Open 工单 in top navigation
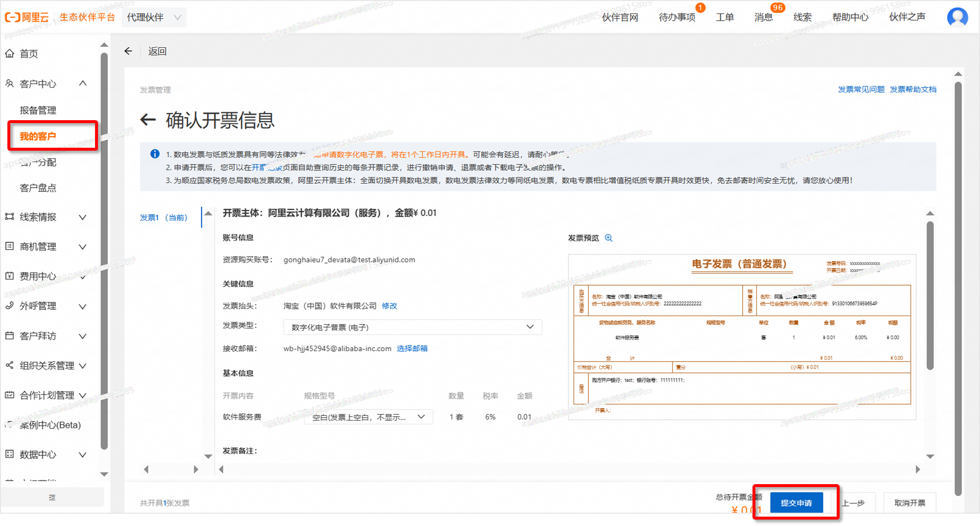 725,17
